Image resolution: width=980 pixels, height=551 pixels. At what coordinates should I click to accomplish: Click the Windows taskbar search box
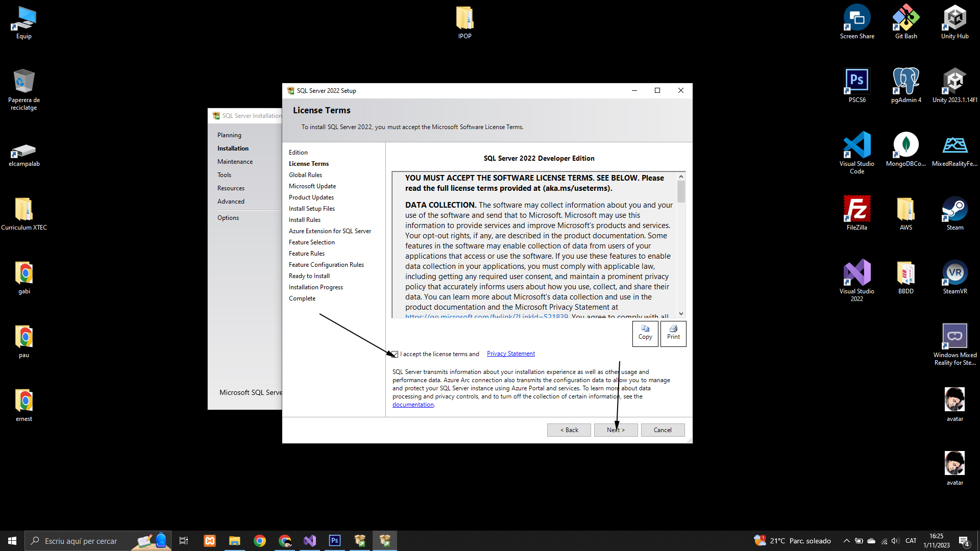82,541
